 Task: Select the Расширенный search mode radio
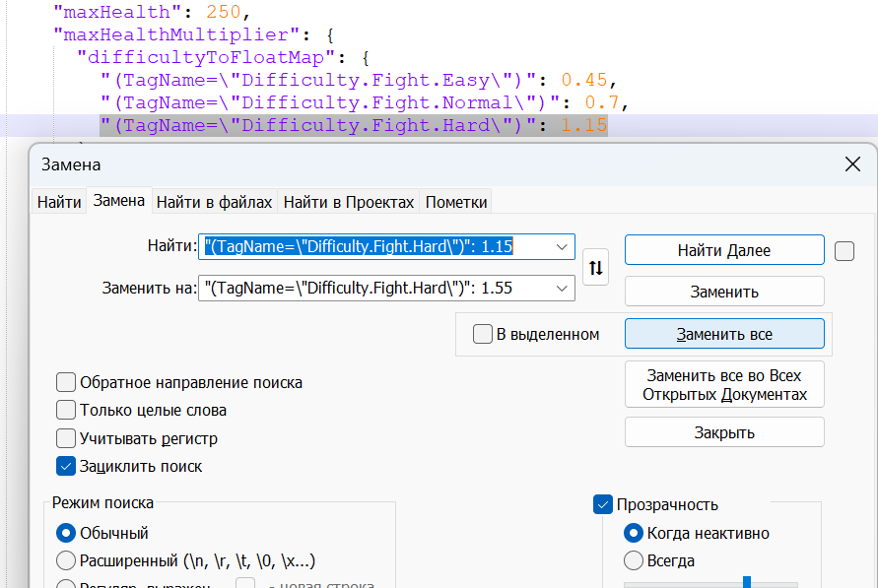coord(66,560)
